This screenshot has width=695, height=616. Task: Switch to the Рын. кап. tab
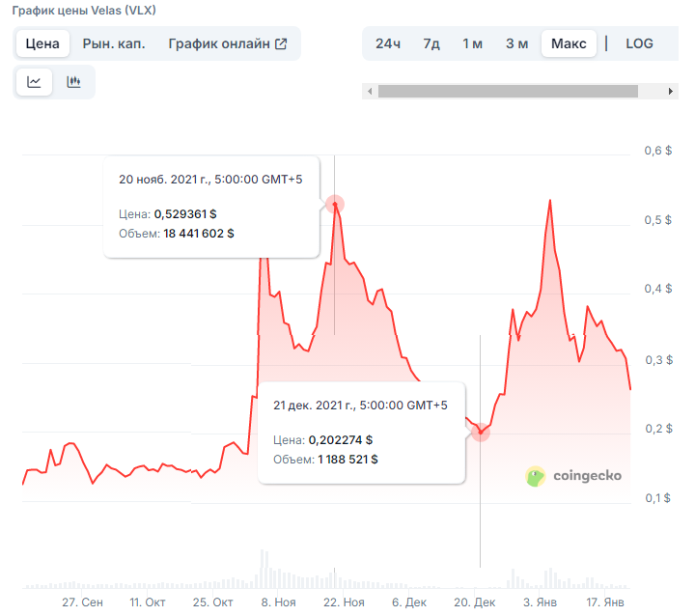point(114,43)
